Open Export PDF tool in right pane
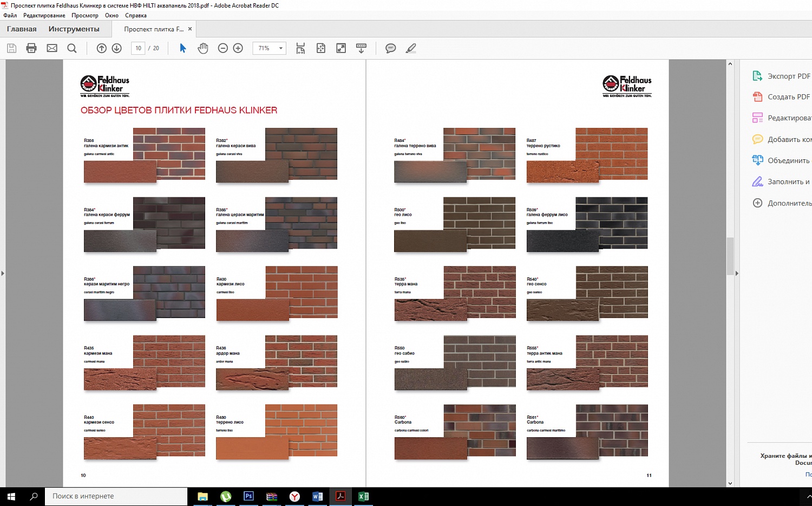The width and height of the screenshot is (812, 506). (782, 76)
